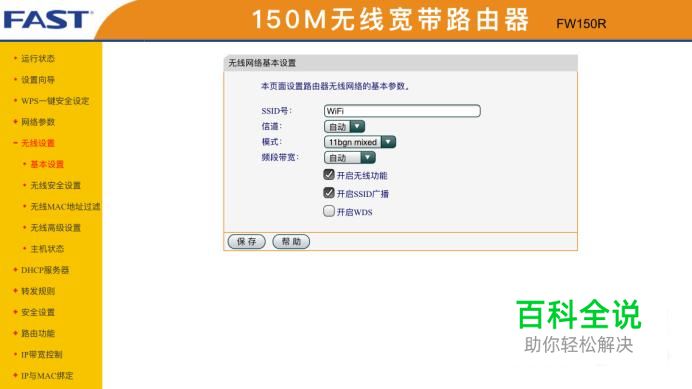The image size is (692, 389).
Task: Select 无线安全设置 submenu item
Action: pyautogui.click(x=56, y=185)
